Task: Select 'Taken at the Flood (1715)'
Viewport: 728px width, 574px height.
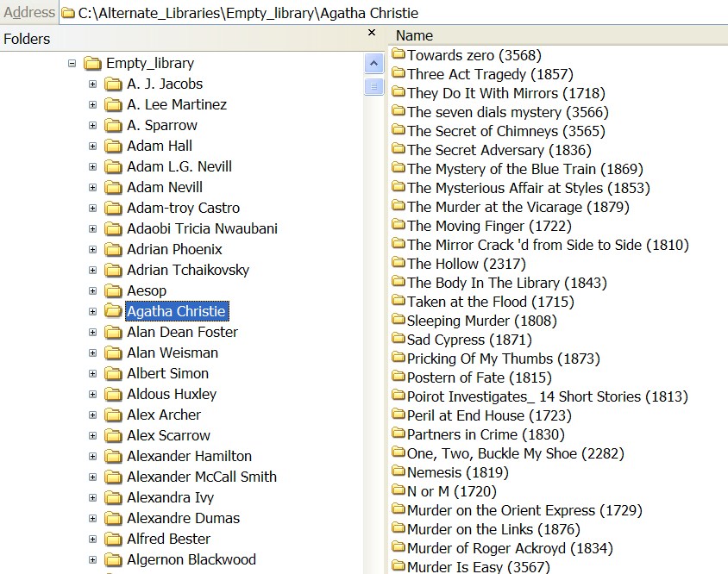Action: tap(490, 302)
